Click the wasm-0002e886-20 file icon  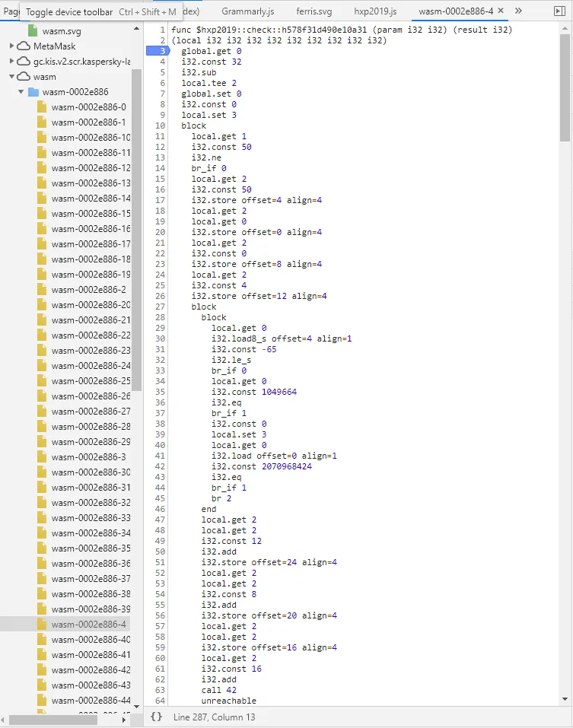pyautogui.click(x=42, y=304)
